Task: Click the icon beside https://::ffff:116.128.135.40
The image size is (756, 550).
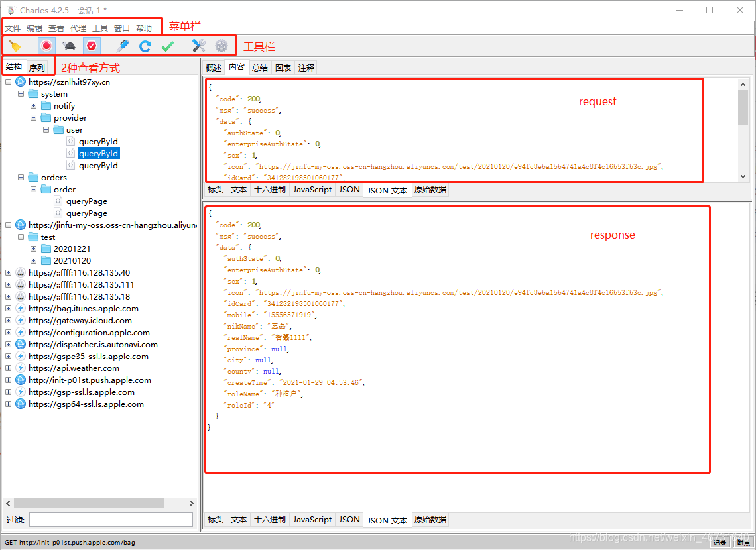Action: 21,273
